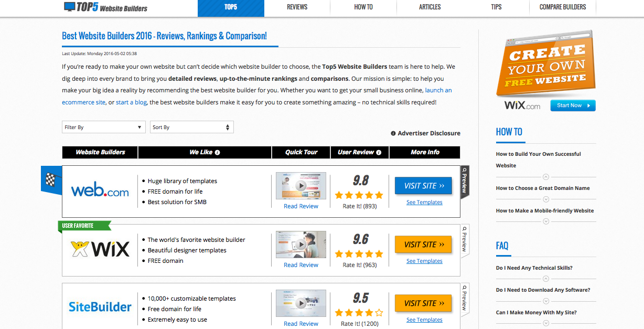
Task: Click 'Rate It! (893)' for web.com
Action: (x=360, y=207)
